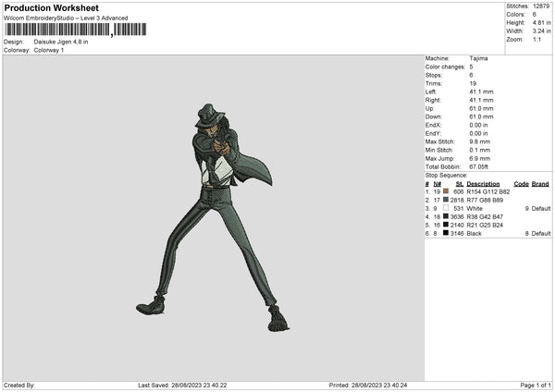This screenshot has width=555, height=392.
Task: Click the EndX 0.00 in value
Action: pos(478,125)
